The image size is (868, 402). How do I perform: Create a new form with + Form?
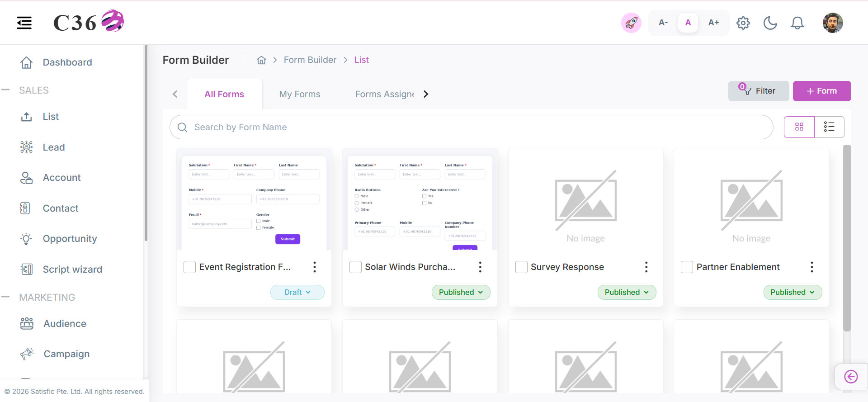(x=822, y=91)
